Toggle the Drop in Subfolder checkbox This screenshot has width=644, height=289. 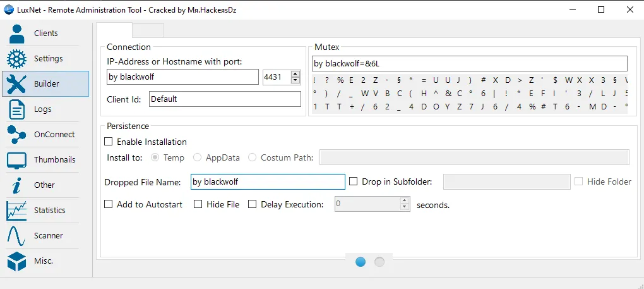353,181
